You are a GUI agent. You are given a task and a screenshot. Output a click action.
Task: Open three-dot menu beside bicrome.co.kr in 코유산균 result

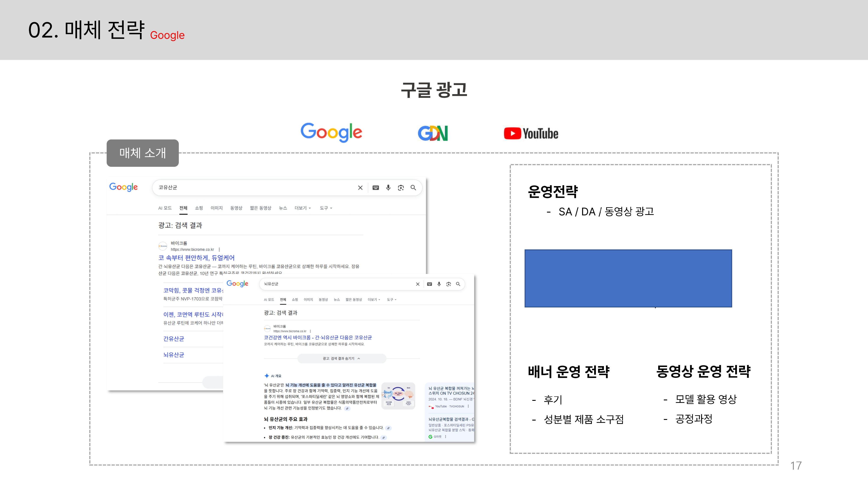pyautogui.click(x=219, y=250)
